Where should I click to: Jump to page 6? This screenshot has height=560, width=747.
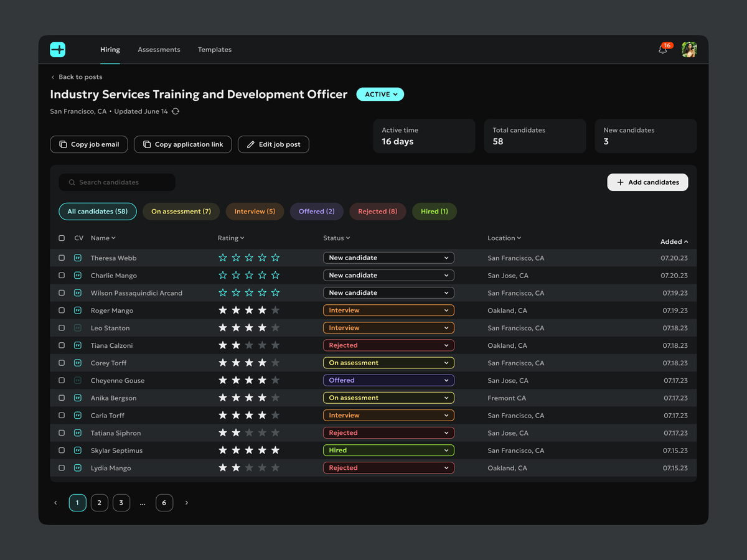[x=164, y=503]
